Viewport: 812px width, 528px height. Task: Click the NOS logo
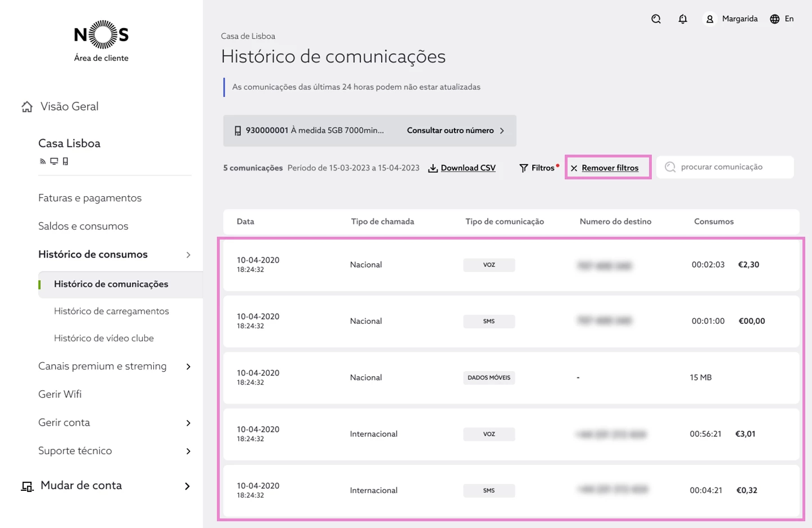click(101, 35)
